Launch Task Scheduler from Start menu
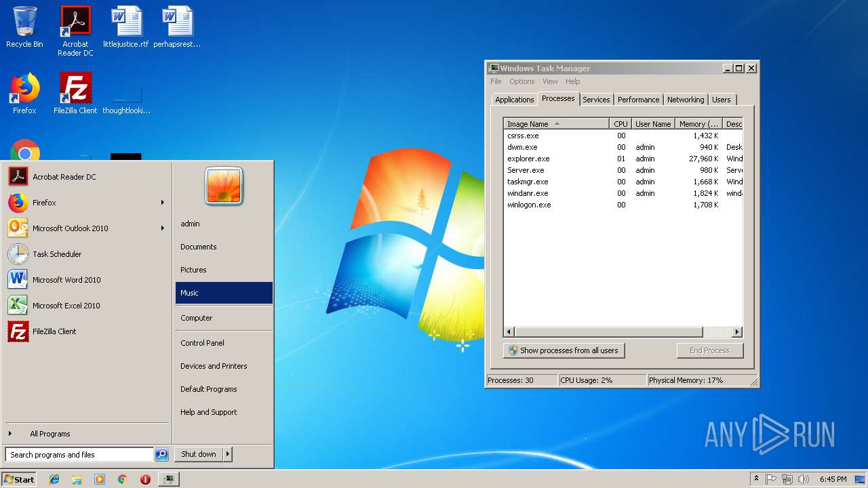This screenshot has height=488, width=868. [86, 254]
